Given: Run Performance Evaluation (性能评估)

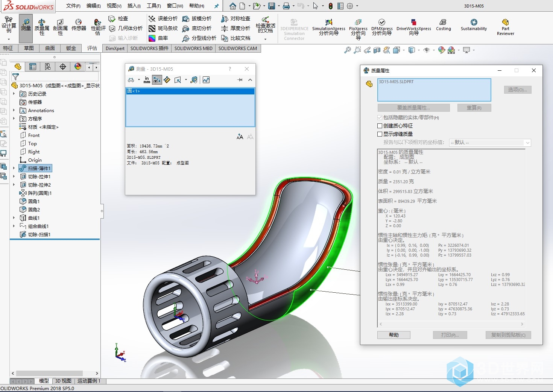Looking at the screenshot, I should [98, 26].
